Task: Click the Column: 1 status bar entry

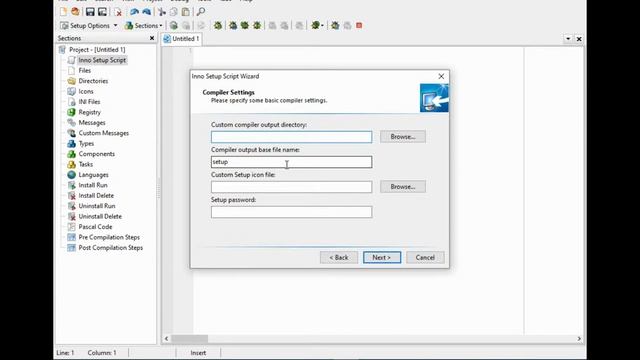Action: pyautogui.click(x=102, y=353)
